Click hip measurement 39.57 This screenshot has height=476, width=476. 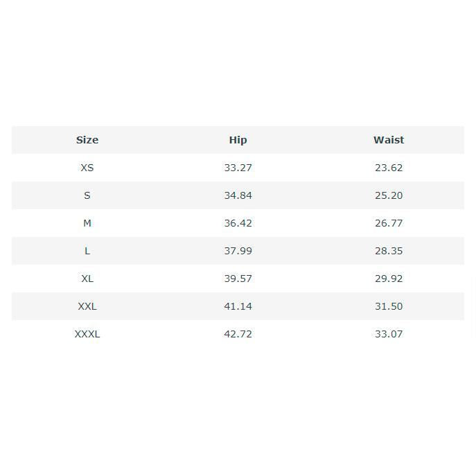point(238,279)
